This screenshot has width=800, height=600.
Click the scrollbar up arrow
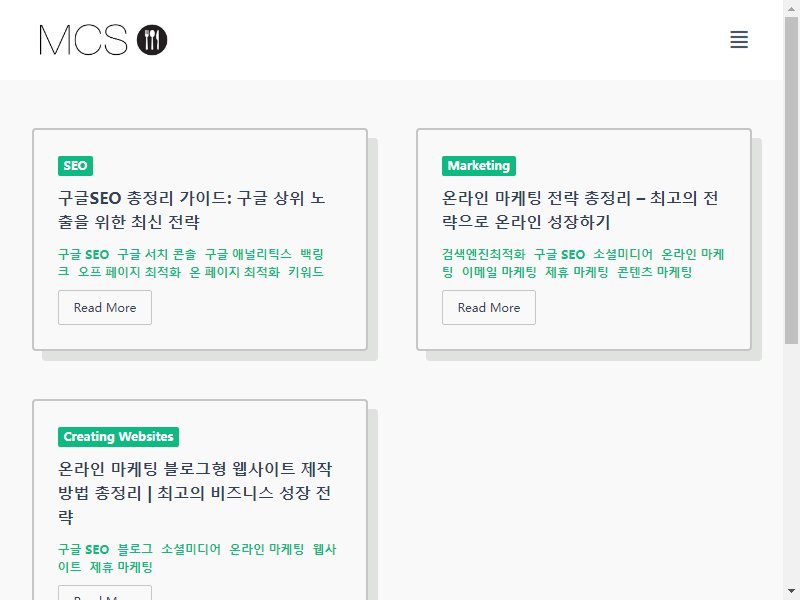pyautogui.click(x=791, y=7)
